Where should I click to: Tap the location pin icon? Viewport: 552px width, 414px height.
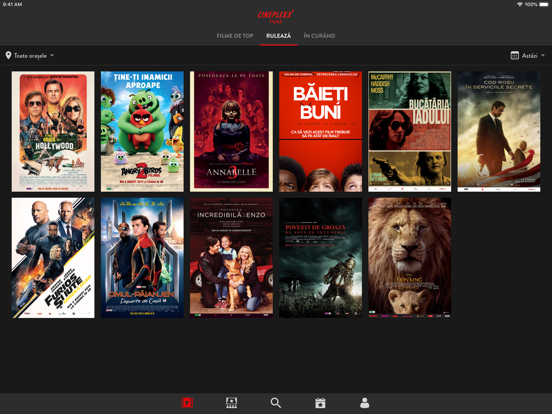tap(8, 55)
